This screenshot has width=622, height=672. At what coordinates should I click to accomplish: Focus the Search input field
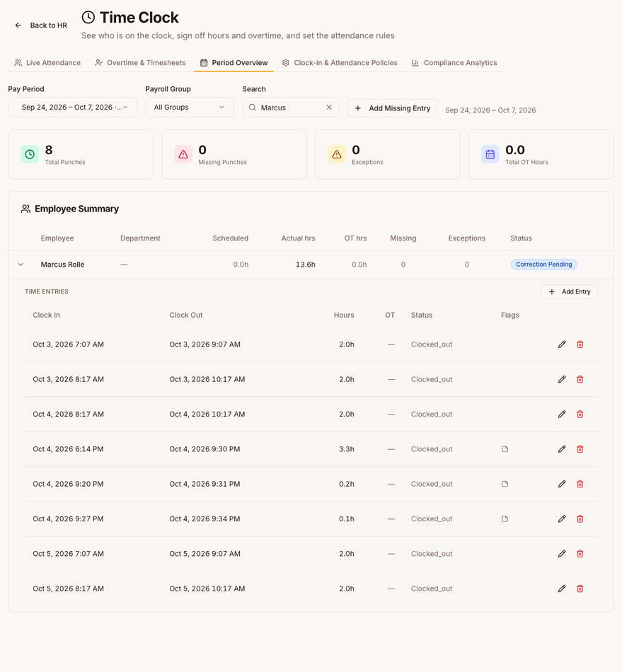291,107
